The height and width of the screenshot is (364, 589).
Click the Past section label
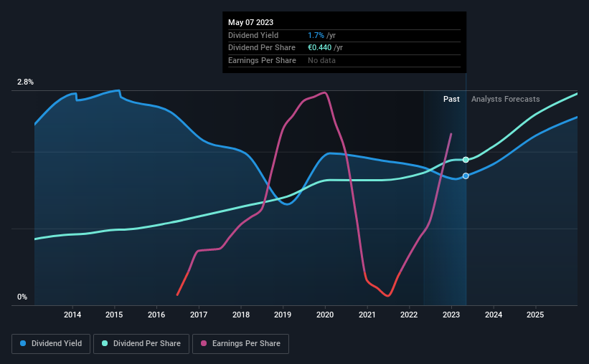tap(451, 99)
